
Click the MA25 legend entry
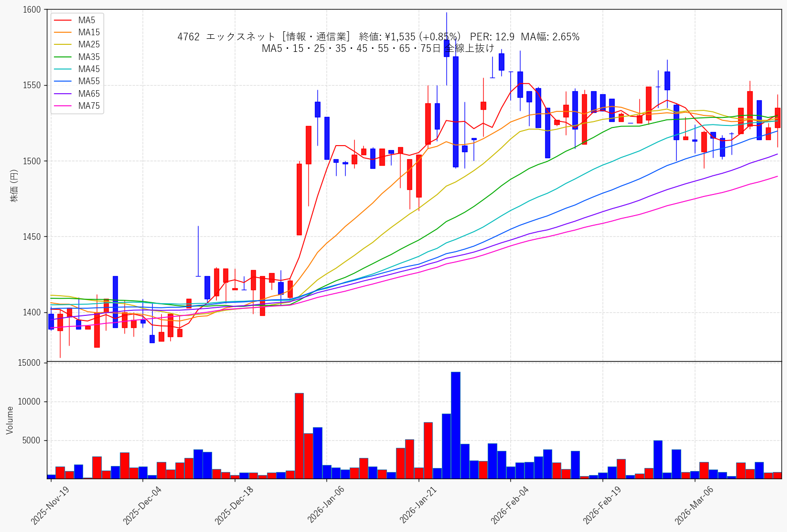click(x=77, y=44)
